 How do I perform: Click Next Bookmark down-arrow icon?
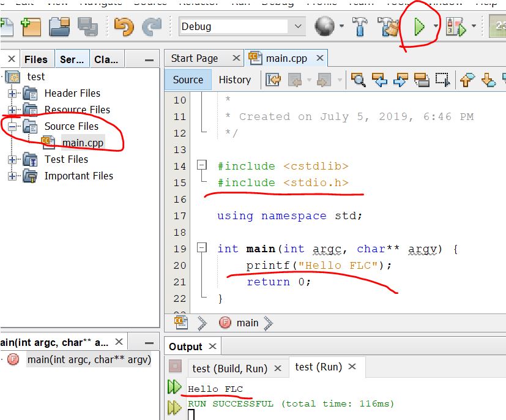[x=488, y=80]
